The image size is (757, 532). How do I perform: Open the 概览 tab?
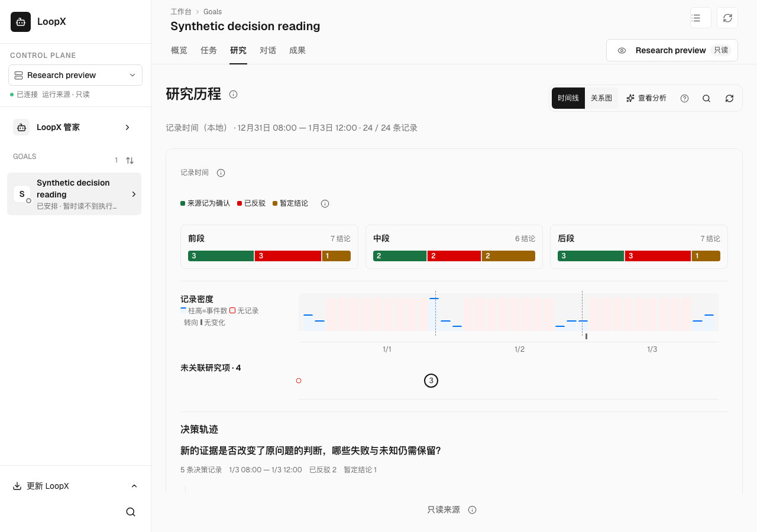(x=179, y=50)
